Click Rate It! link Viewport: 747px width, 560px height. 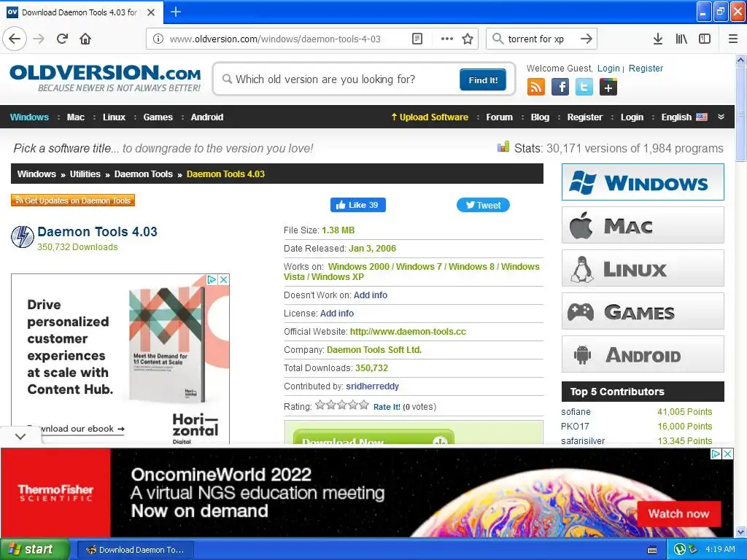pyautogui.click(x=387, y=407)
